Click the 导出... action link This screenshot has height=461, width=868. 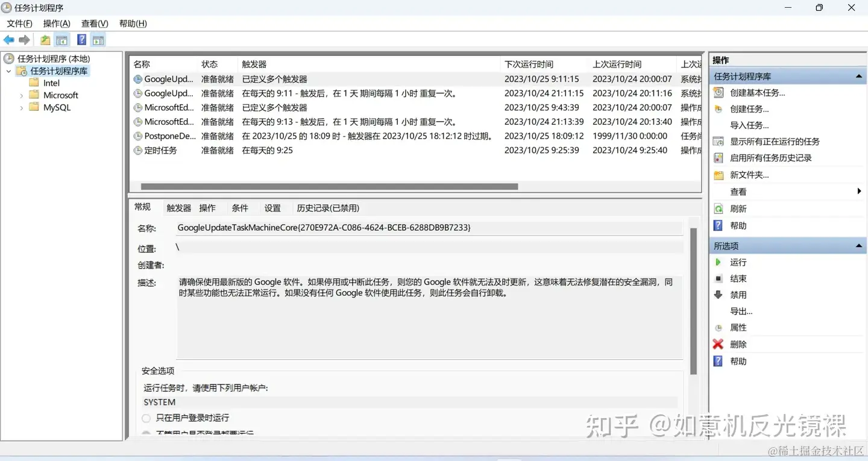click(741, 312)
